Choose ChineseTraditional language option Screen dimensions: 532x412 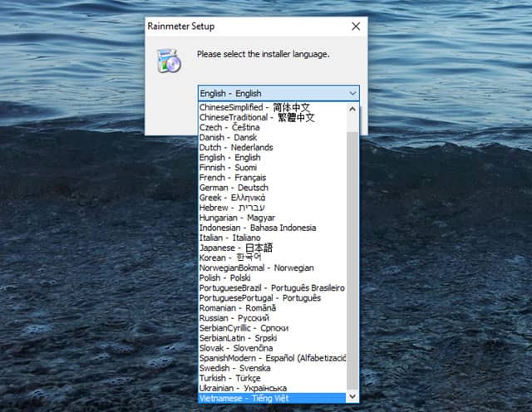coord(257,118)
